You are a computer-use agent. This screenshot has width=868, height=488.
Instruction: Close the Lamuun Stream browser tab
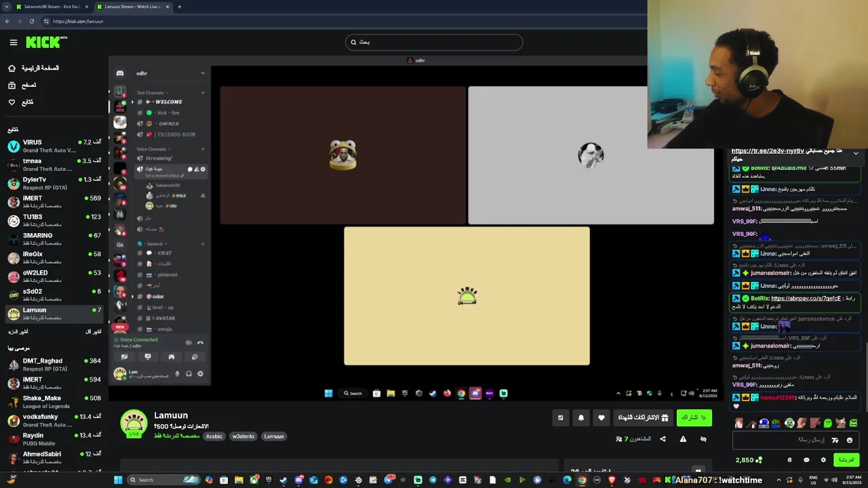point(167,7)
